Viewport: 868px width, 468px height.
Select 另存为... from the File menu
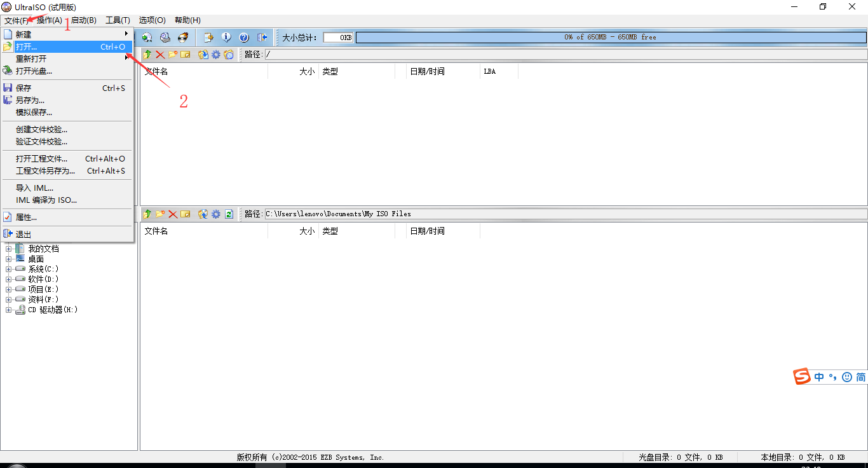pyautogui.click(x=67, y=100)
